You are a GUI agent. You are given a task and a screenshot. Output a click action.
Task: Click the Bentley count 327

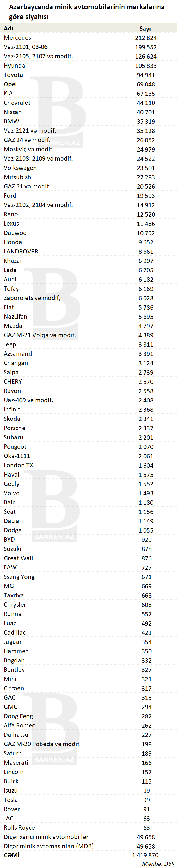coord(146,669)
